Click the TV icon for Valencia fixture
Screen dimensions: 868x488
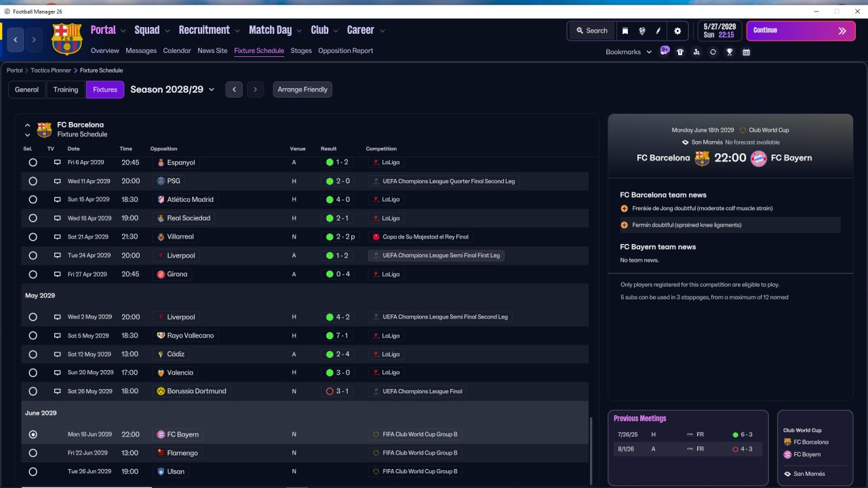[x=58, y=373]
